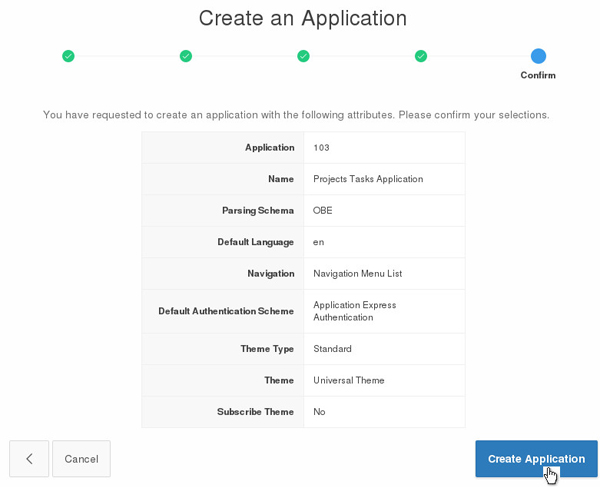Click the OBE parsing schema value
This screenshot has width=600, height=488.
322,211
